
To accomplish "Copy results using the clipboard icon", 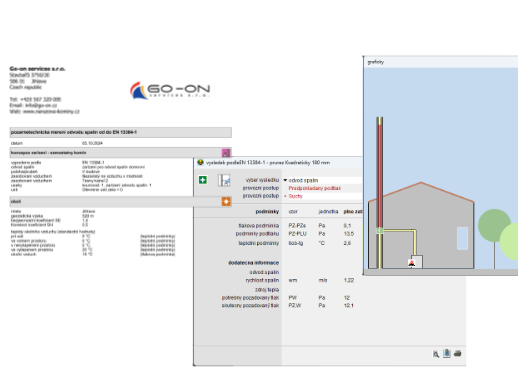I will [x=447, y=353].
